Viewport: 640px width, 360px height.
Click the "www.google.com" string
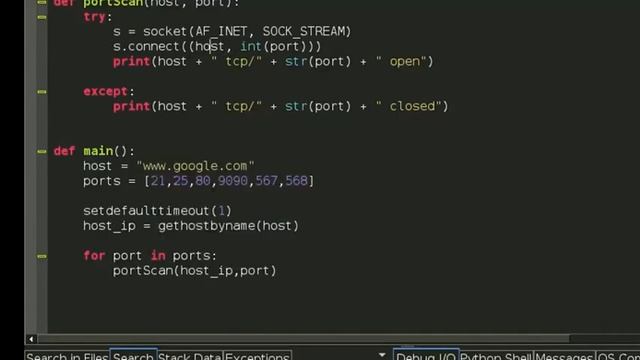pos(195,166)
